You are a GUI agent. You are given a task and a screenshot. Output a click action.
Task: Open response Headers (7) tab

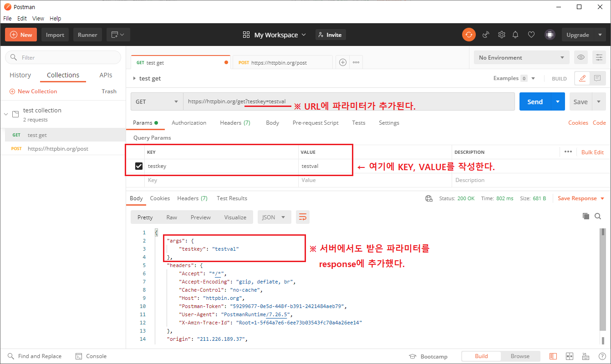click(x=192, y=198)
